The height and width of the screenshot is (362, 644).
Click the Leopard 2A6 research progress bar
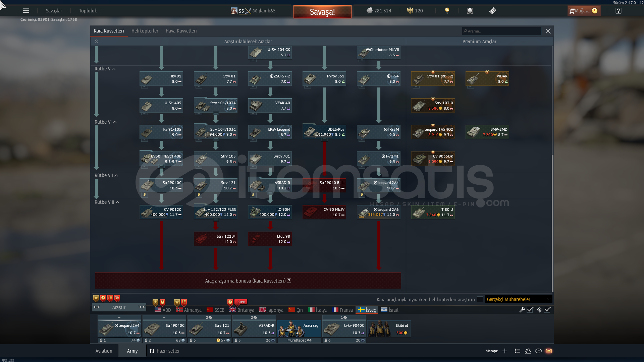[379, 217]
